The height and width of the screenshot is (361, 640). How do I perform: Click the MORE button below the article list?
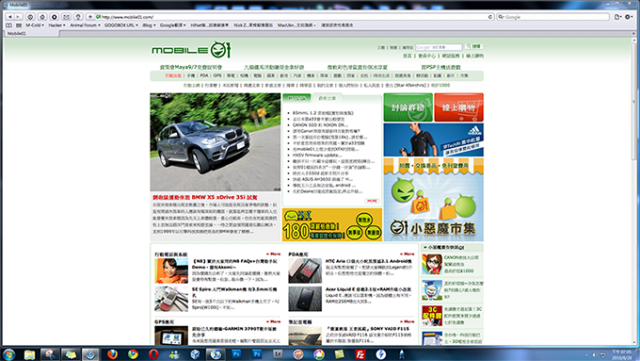point(371,201)
